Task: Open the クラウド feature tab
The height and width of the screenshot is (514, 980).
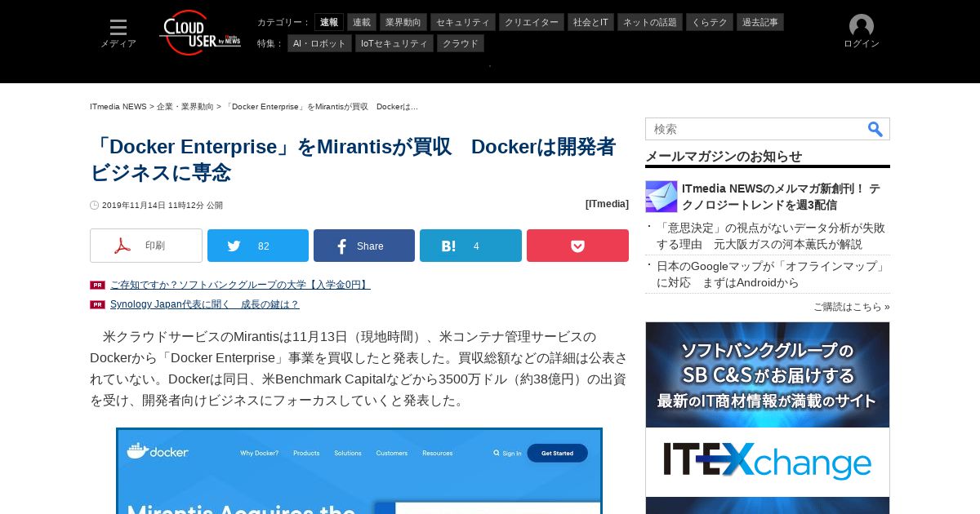Action: (x=461, y=43)
